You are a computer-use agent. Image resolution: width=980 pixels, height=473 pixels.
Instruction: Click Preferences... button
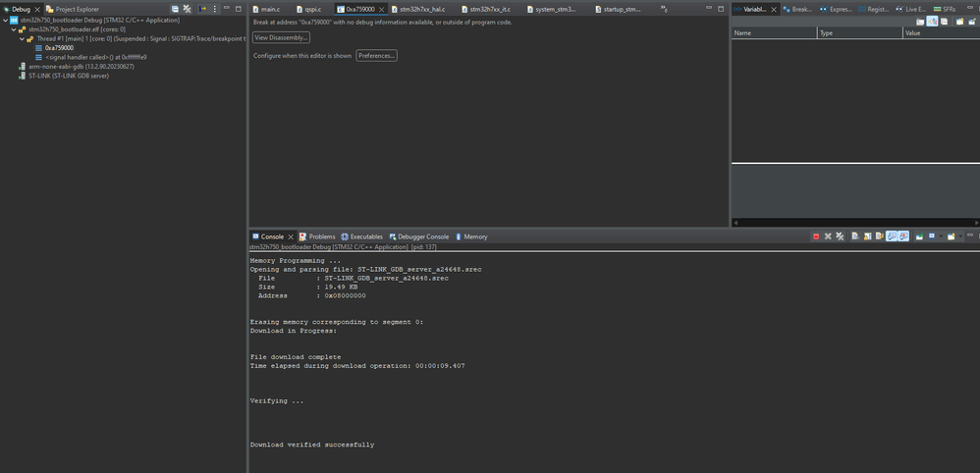click(x=377, y=56)
